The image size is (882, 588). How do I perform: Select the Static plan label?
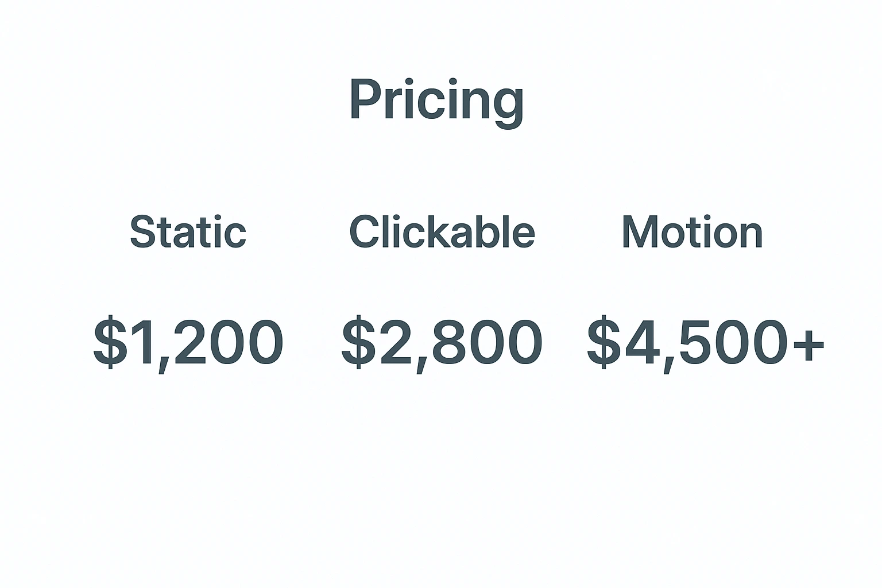click(188, 232)
